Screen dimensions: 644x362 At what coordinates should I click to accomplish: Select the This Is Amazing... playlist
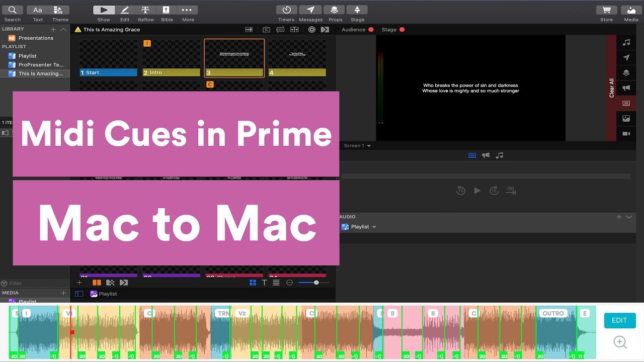click(x=35, y=73)
